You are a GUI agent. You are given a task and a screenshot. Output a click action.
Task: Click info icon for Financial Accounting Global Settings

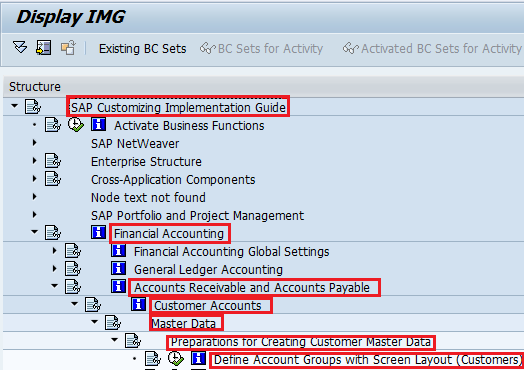118,250
